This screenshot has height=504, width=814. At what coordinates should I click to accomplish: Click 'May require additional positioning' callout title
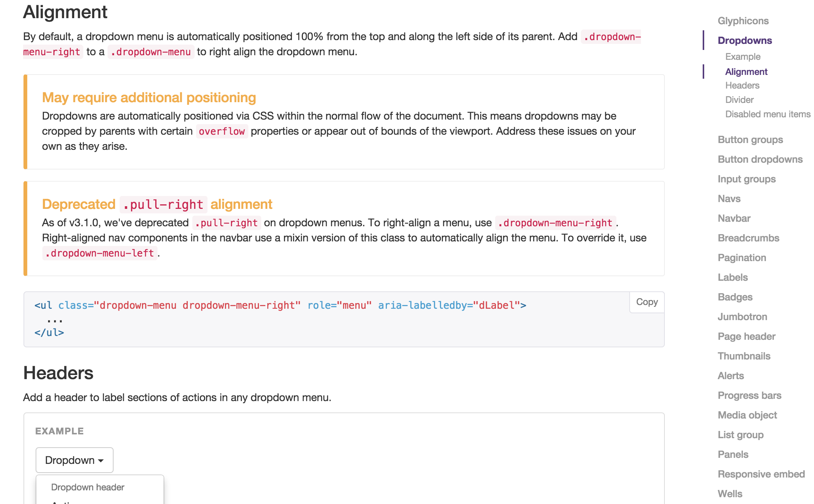coord(149,98)
